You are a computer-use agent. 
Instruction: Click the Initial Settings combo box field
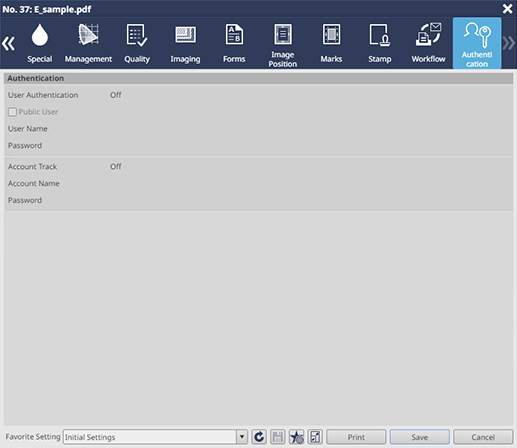150,437
